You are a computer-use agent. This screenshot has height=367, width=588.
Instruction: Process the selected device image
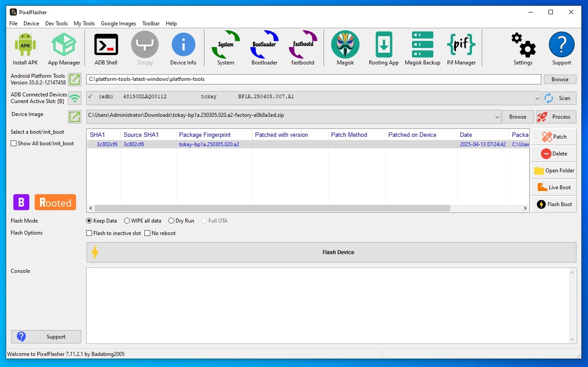click(556, 117)
